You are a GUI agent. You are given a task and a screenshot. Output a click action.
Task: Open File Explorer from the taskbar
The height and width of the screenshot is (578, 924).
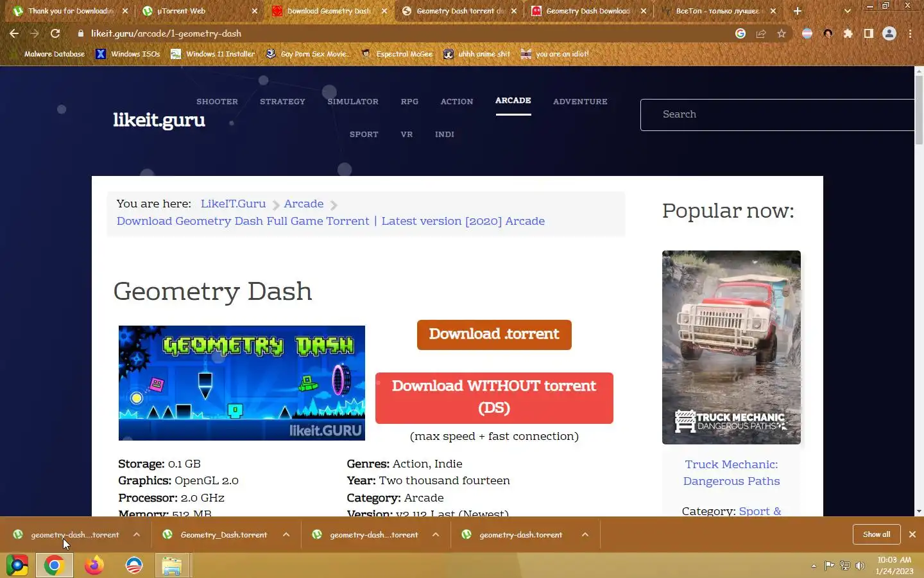click(x=172, y=565)
